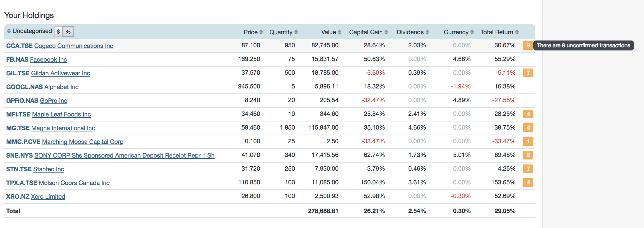Sort table by Value column
The height and width of the screenshot is (228, 644).
pos(331,32)
